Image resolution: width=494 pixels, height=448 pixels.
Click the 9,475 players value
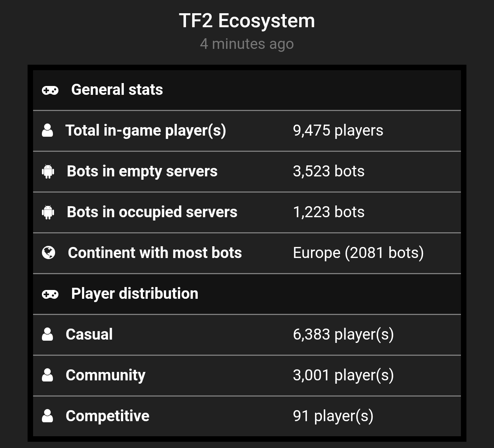pyautogui.click(x=338, y=130)
